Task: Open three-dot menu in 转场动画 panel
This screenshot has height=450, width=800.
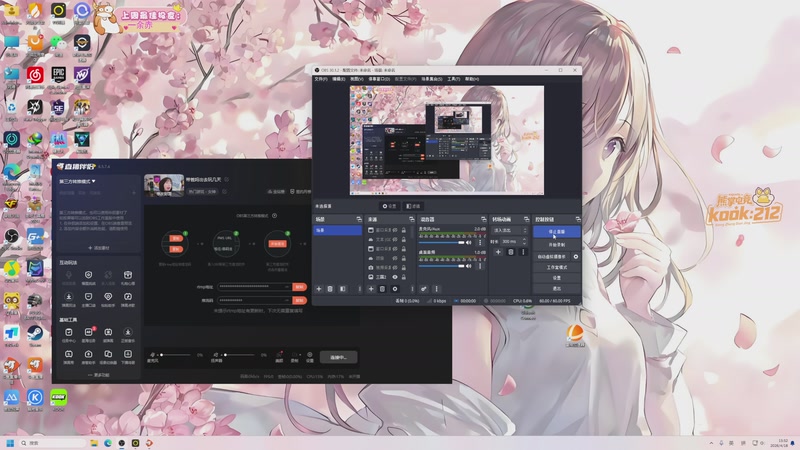Action: click(x=523, y=252)
